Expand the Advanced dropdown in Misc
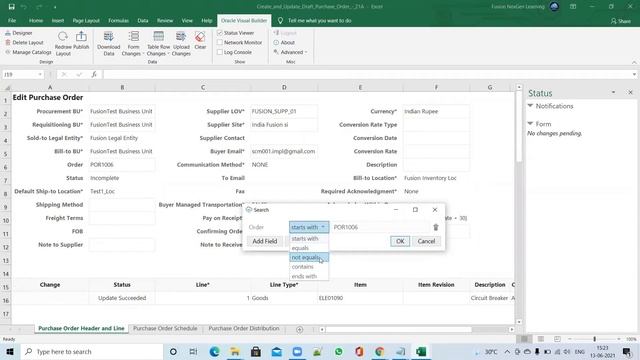Viewport: 640px width, 360px height. (x=290, y=52)
